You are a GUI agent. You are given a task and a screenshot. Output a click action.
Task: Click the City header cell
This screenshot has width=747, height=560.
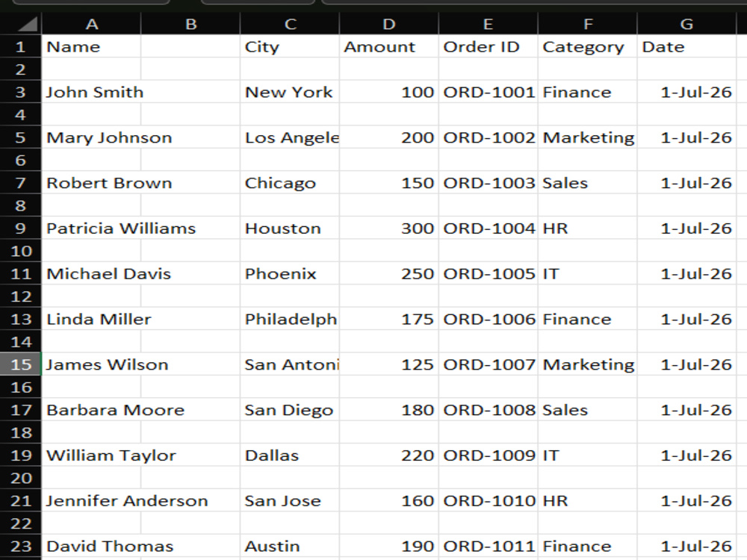point(290,46)
